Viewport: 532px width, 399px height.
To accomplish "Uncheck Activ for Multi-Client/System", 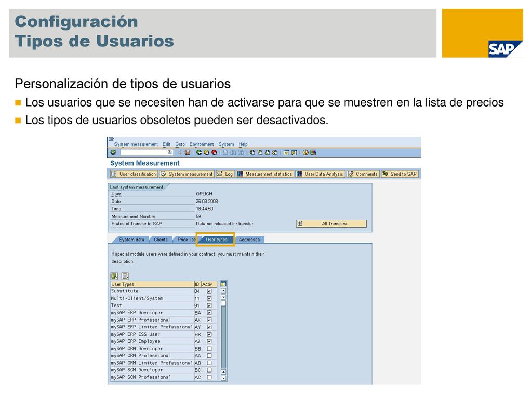I will tap(209, 298).
